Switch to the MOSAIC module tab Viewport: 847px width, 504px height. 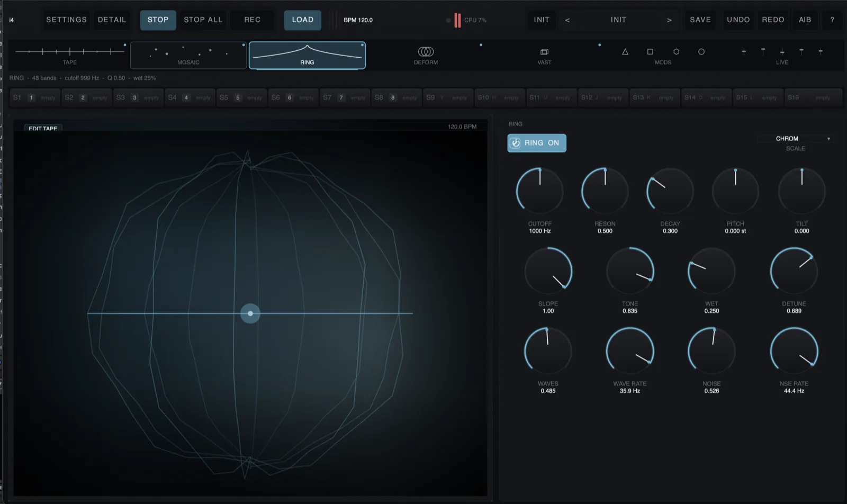188,55
